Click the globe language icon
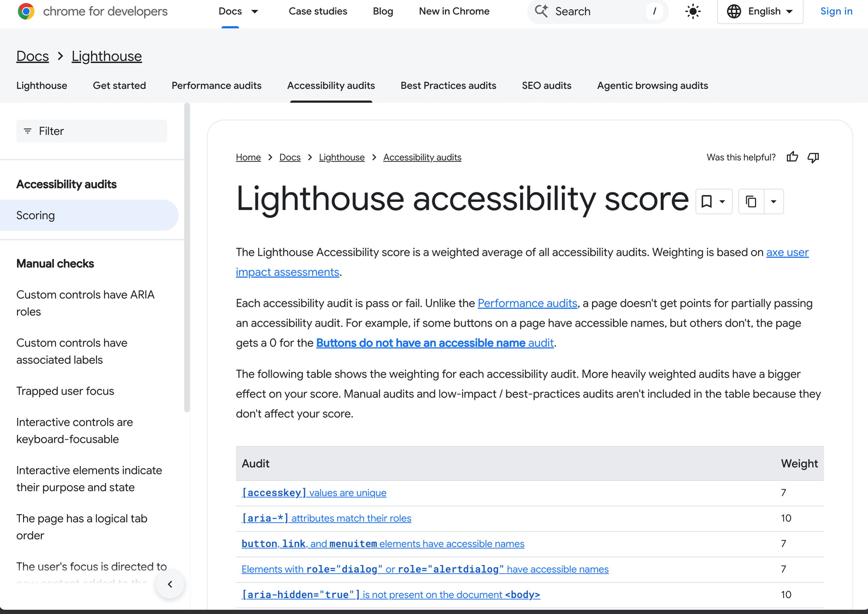 pyautogui.click(x=734, y=11)
